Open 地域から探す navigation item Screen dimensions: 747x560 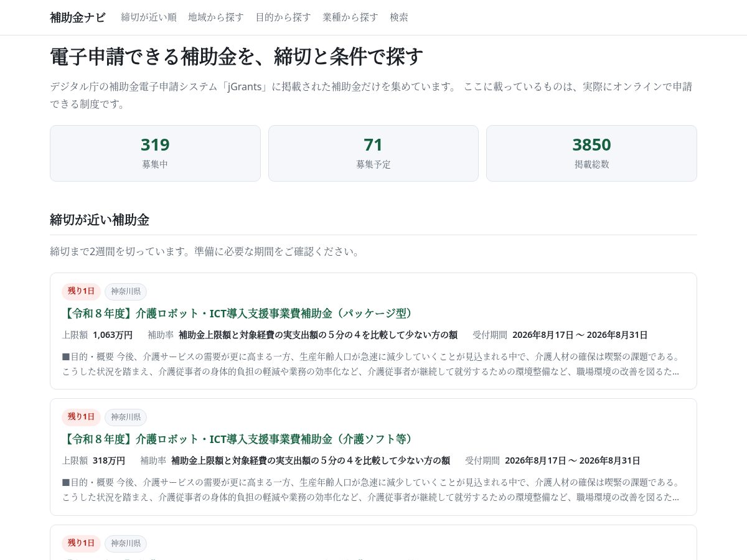[x=216, y=17]
